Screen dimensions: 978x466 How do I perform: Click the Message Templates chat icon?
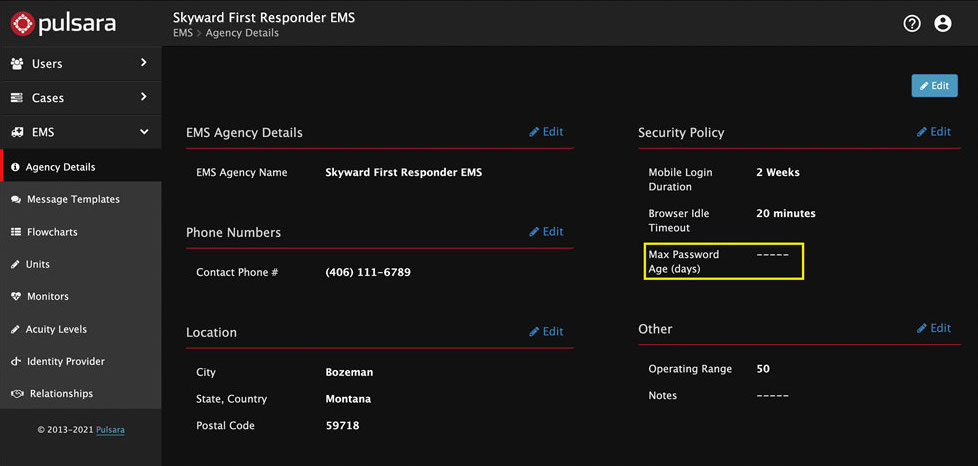[16, 200]
